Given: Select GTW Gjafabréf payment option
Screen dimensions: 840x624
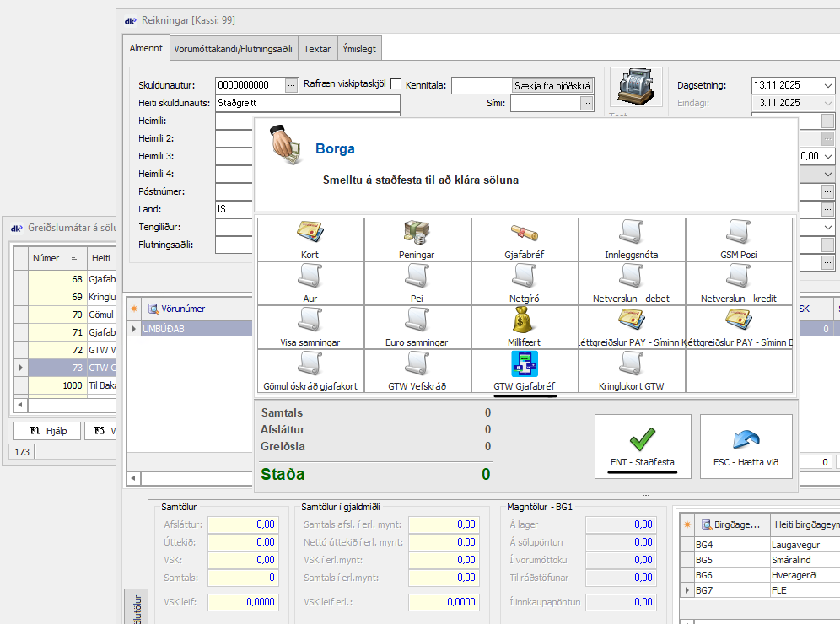Looking at the screenshot, I should click(524, 369).
